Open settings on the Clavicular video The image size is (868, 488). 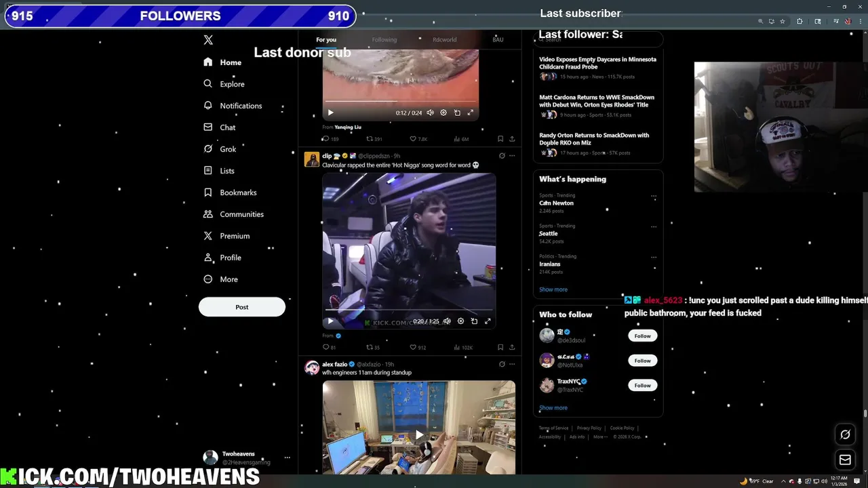pos(460,321)
